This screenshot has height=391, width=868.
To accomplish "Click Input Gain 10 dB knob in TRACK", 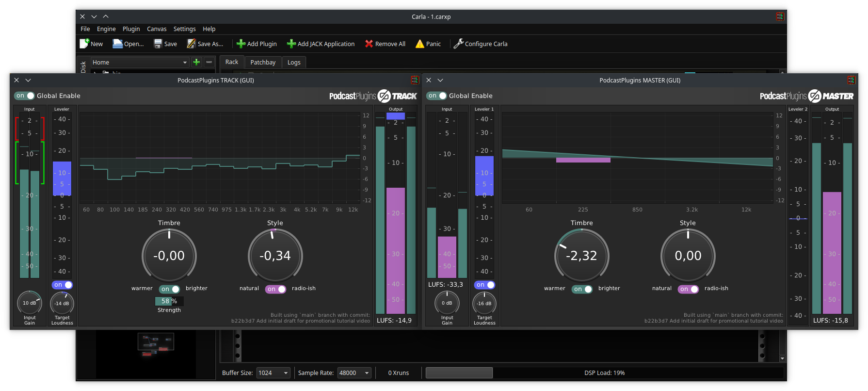I will (30, 303).
